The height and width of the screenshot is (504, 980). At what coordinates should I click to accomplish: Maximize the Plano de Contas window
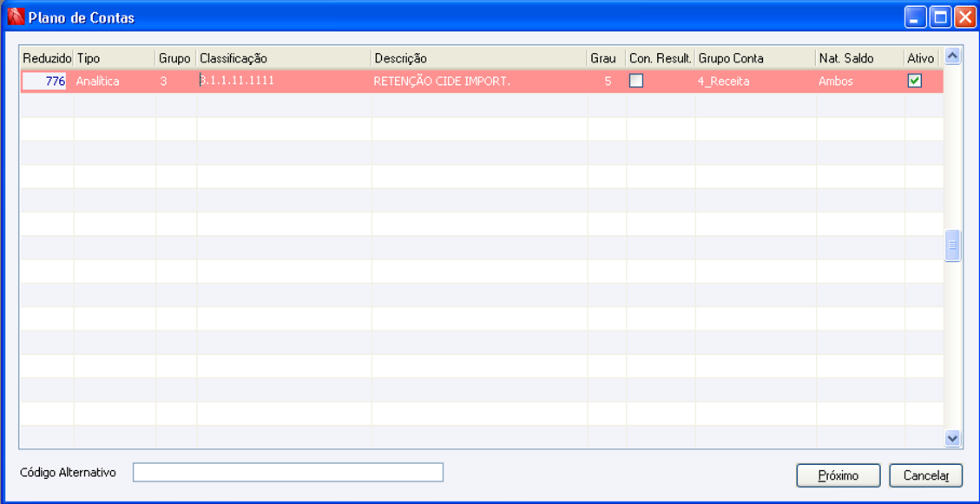click(939, 17)
